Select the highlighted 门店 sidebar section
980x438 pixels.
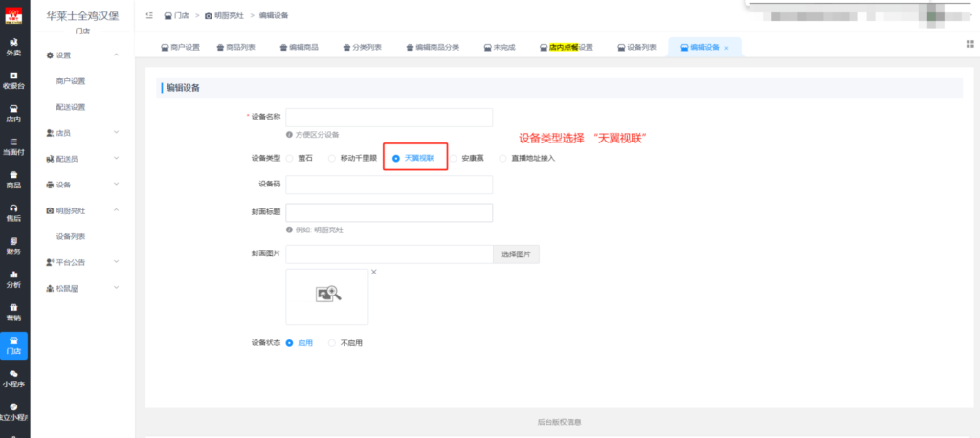pos(13,345)
